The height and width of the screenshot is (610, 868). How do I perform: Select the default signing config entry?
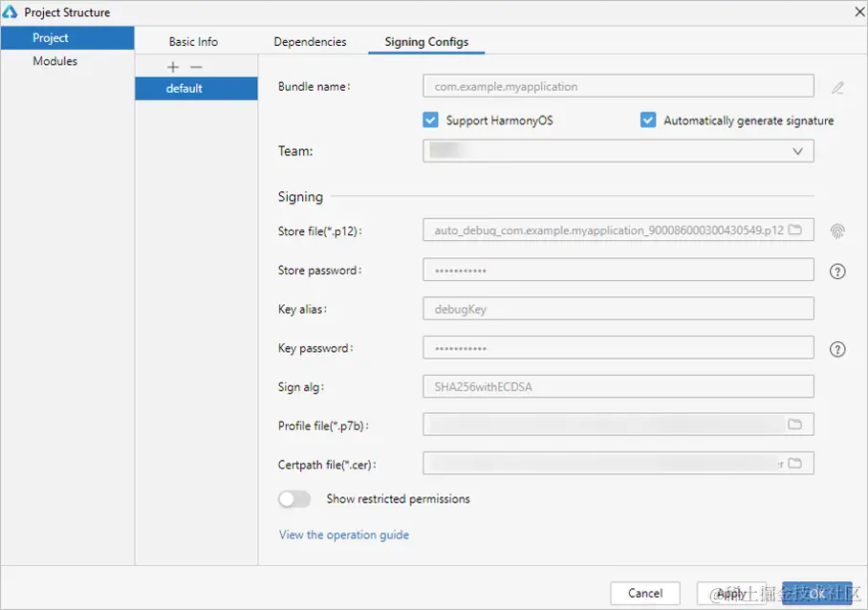(x=196, y=89)
